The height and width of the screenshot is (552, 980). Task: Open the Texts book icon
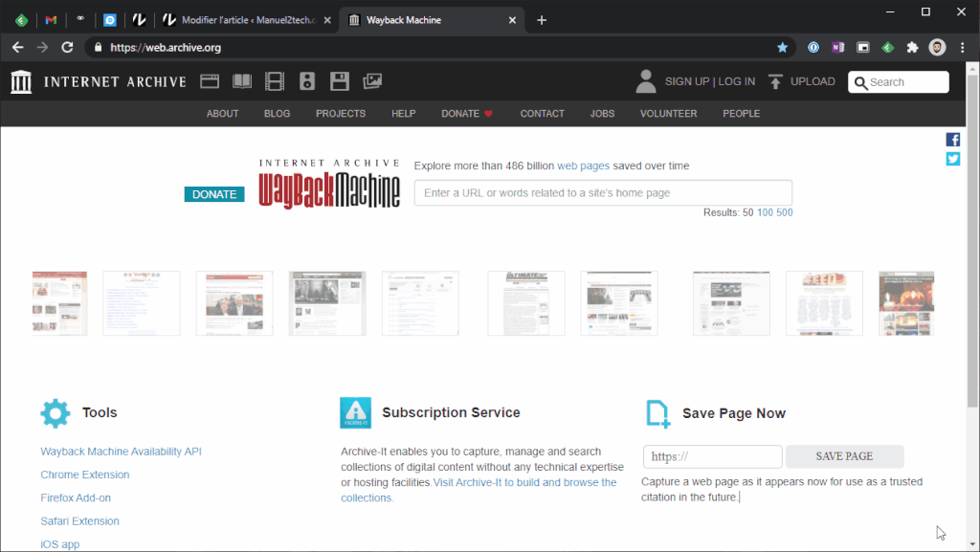point(242,81)
